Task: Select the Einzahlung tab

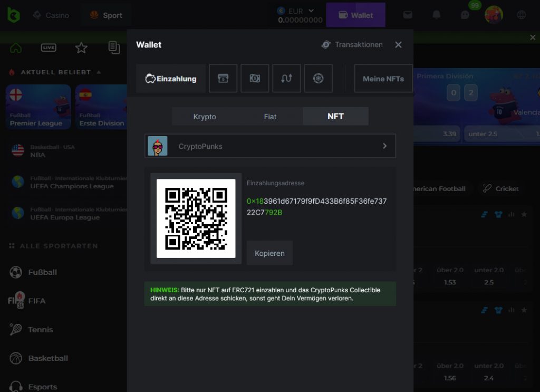Action: pyautogui.click(x=171, y=79)
